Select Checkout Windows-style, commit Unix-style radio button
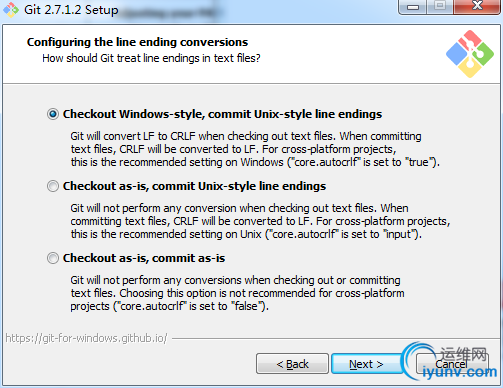The image size is (503, 388). (x=53, y=114)
